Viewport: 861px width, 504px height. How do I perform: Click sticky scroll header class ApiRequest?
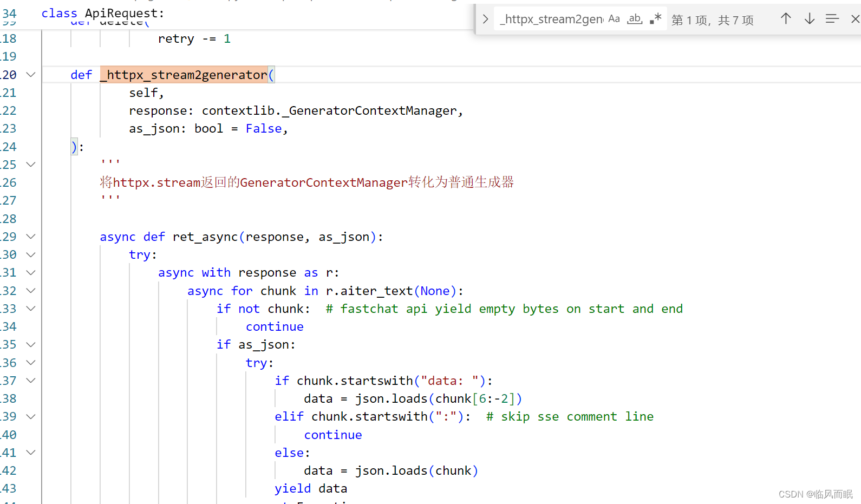[103, 13]
